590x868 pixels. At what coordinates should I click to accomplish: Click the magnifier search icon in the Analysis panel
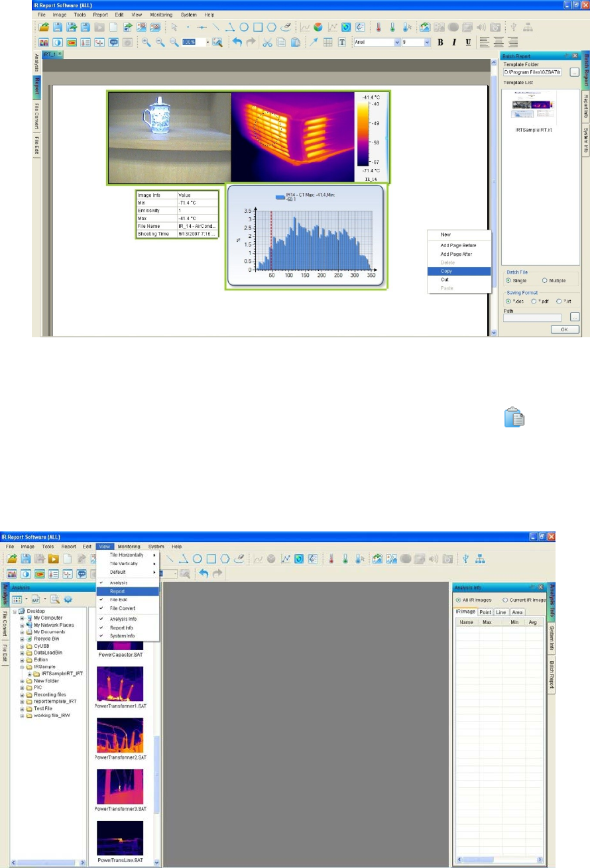56,600
